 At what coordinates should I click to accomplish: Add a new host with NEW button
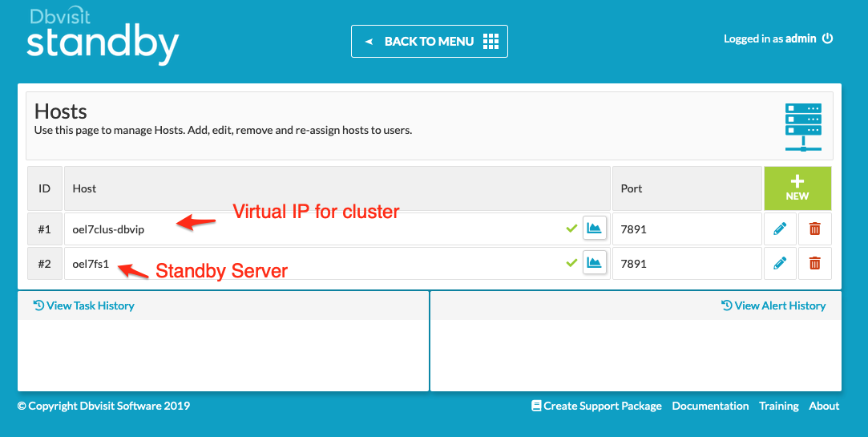[x=797, y=188]
